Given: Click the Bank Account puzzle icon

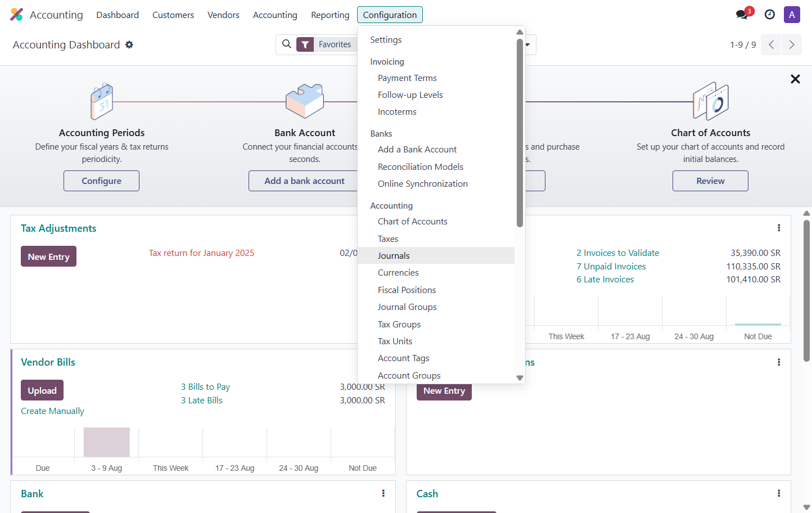Looking at the screenshot, I should click(x=305, y=101).
